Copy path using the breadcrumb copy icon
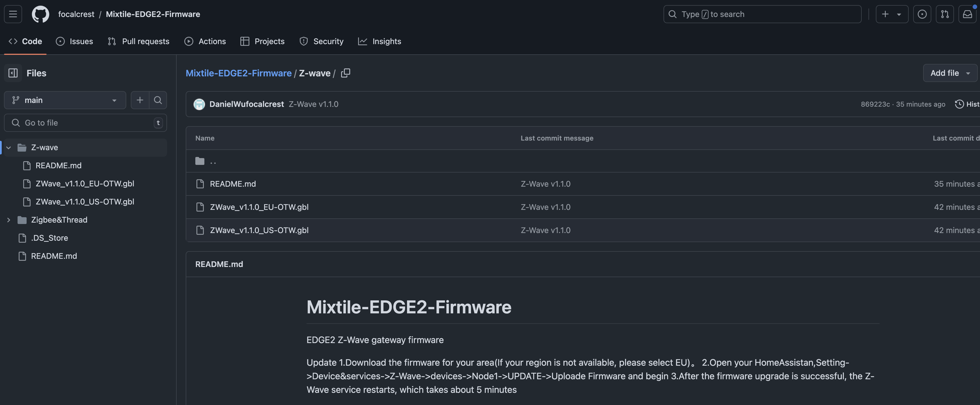This screenshot has height=405, width=980. point(345,73)
